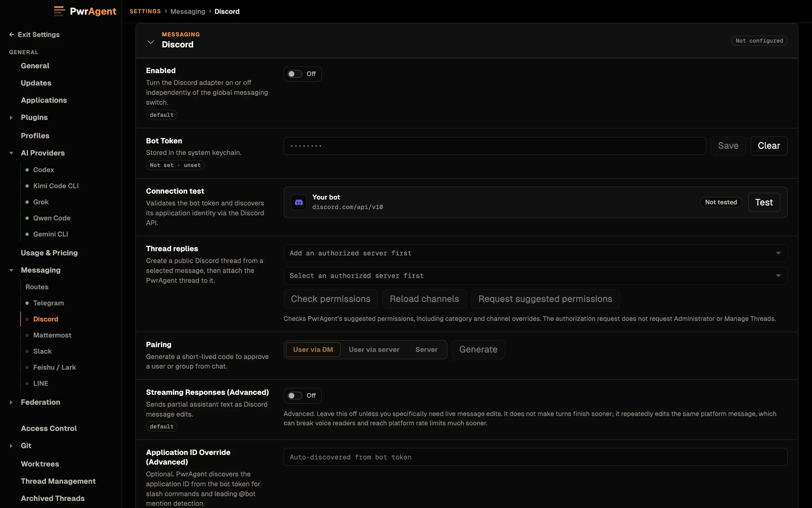The height and width of the screenshot is (508, 812).
Task: Click Request suggested permissions button
Action: (x=545, y=299)
